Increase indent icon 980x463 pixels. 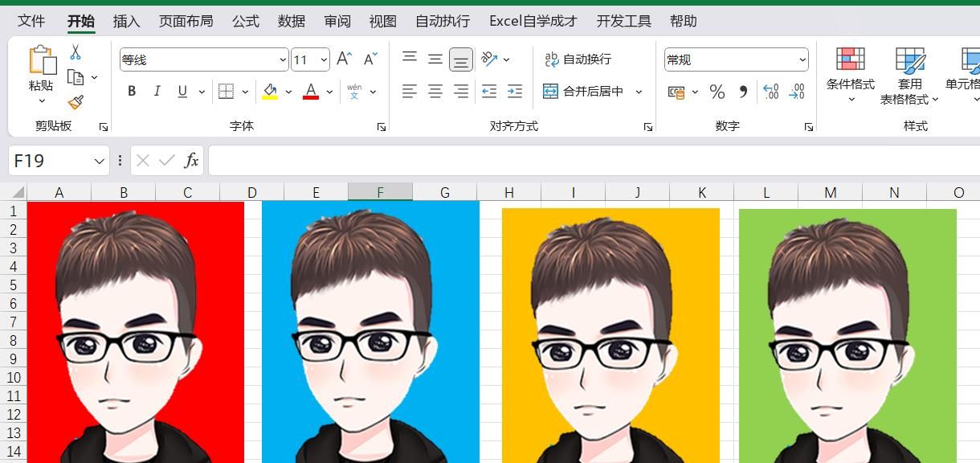515,92
